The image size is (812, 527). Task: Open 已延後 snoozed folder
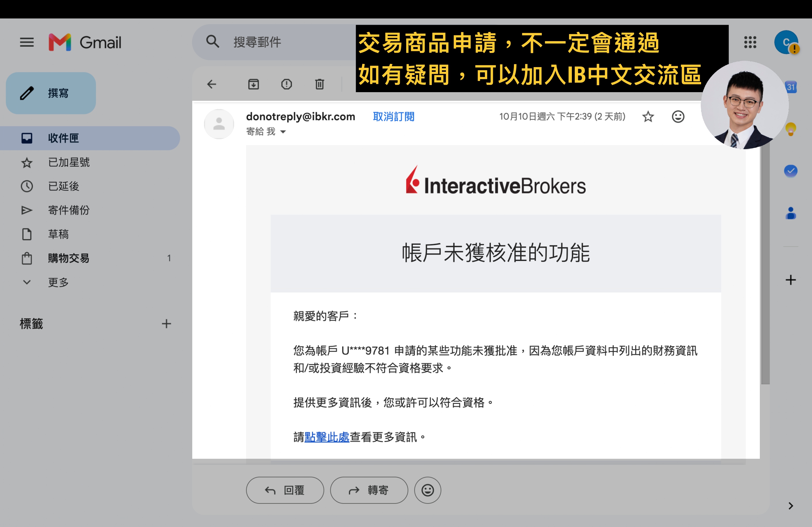tap(90, 186)
